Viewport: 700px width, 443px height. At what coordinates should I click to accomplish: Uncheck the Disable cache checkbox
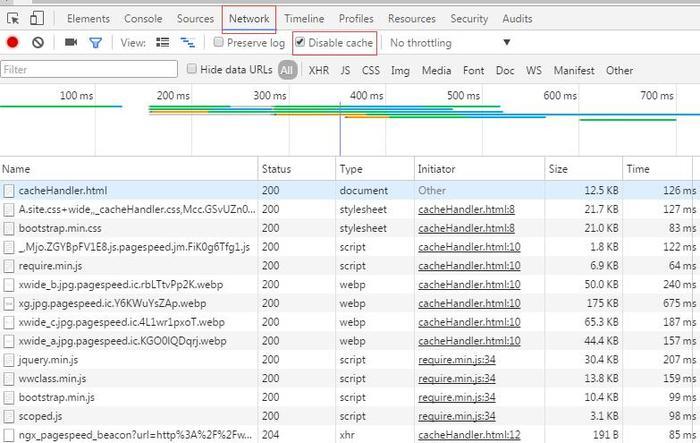300,42
